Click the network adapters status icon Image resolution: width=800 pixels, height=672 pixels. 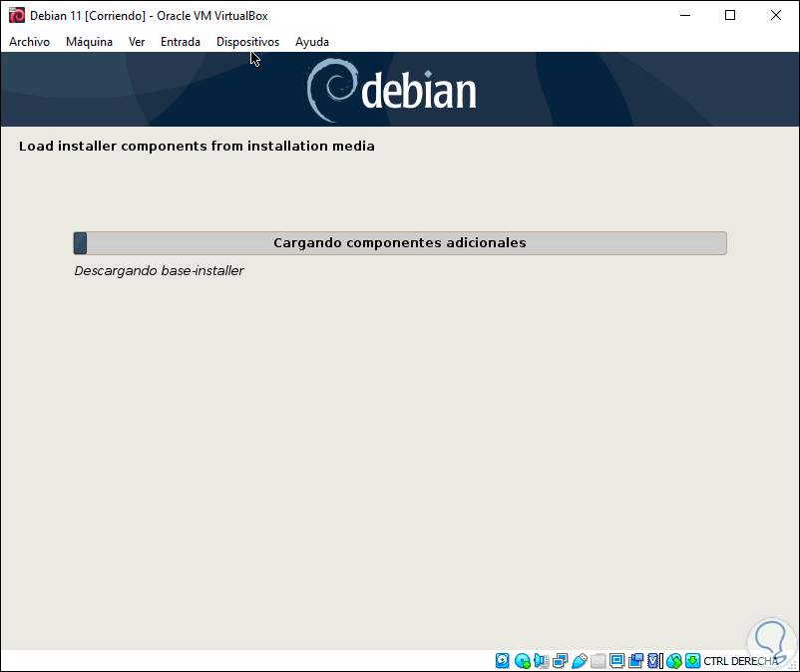coord(561,661)
